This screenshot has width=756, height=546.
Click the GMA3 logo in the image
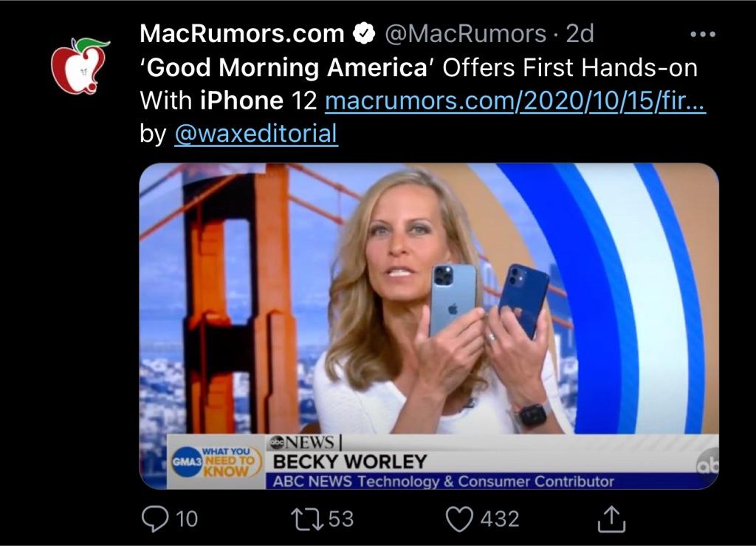(187, 462)
